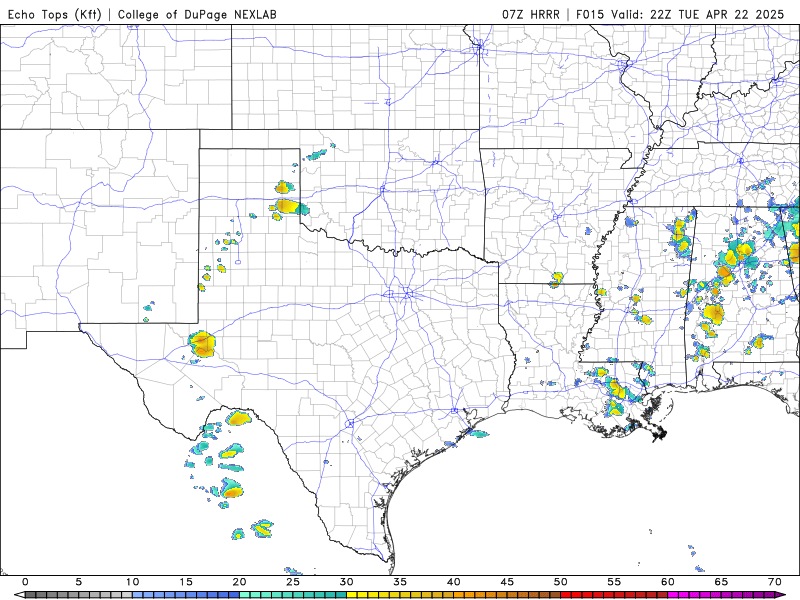
Task: Click the 10 label on the color scale
Action: (132, 582)
